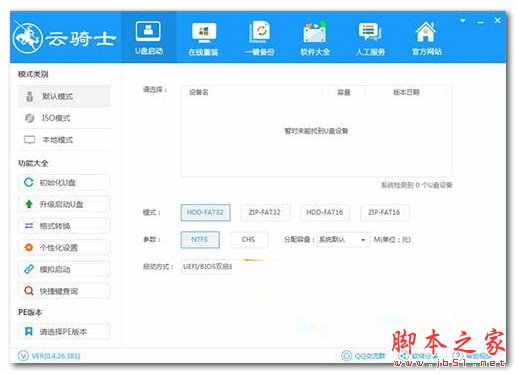Click green up arrow icon of 升级启动U盘
The image size is (517, 374).
pos(29,204)
